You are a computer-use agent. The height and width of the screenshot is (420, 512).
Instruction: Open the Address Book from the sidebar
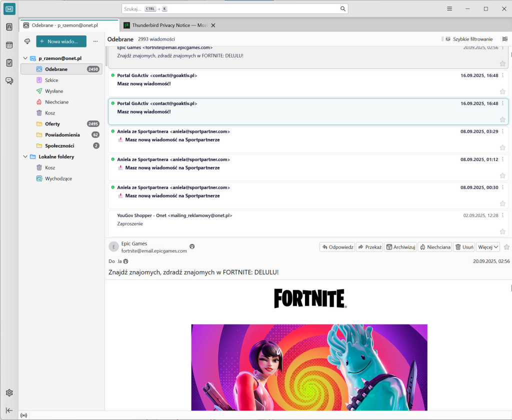[x=9, y=27]
